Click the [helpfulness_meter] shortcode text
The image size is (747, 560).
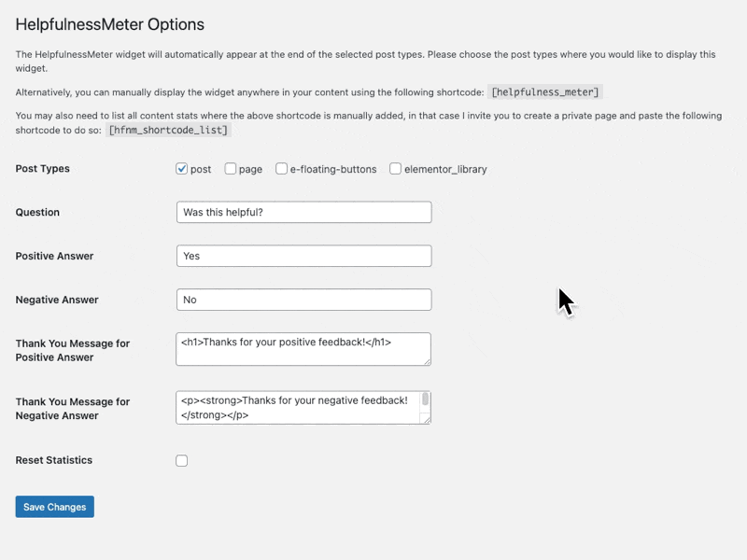pyautogui.click(x=545, y=91)
